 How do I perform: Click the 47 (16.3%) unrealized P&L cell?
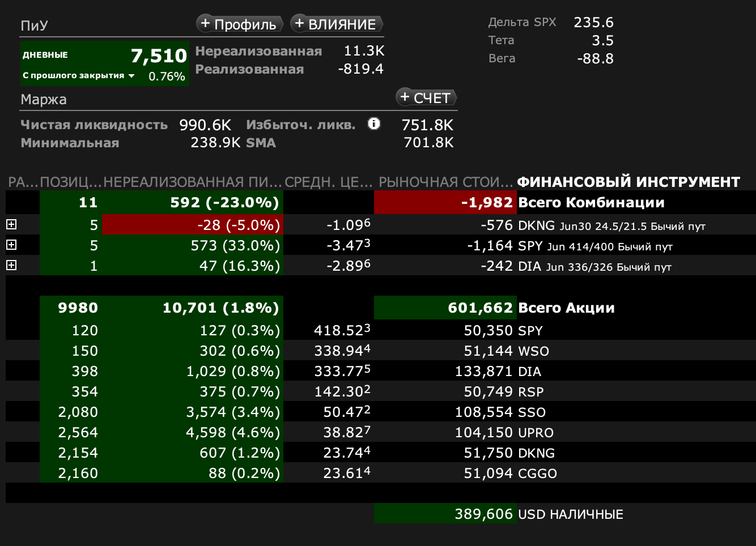click(x=193, y=266)
